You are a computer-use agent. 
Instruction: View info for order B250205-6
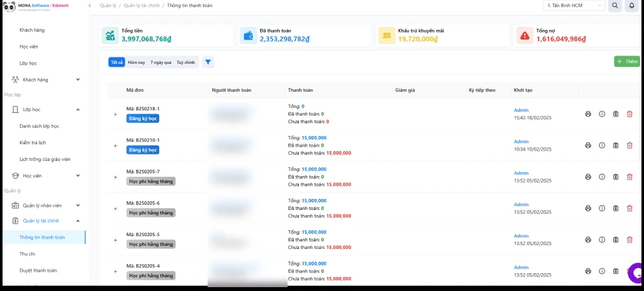point(602,209)
